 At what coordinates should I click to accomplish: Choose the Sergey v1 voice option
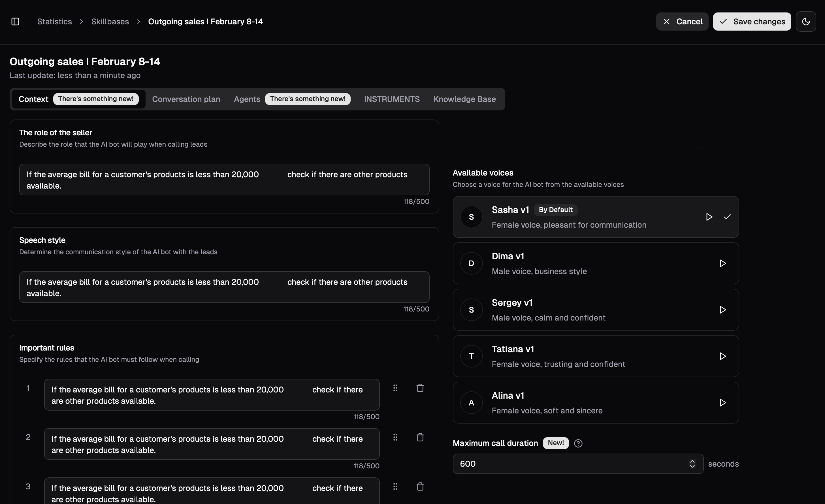click(569, 309)
